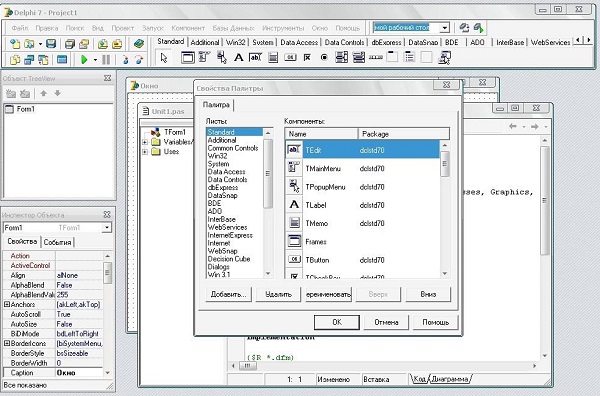The height and width of the screenshot is (396, 600).
Task: Click the green Run arrow icon
Action: pos(85,59)
